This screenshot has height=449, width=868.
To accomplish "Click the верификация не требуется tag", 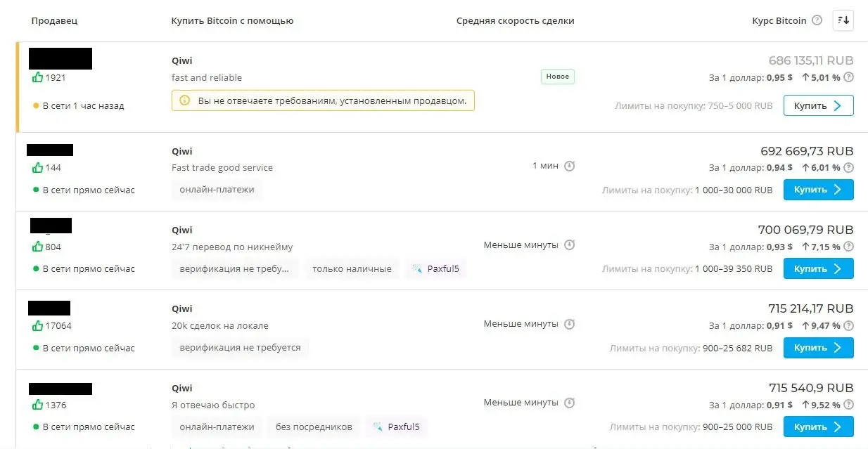I will coord(240,347).
